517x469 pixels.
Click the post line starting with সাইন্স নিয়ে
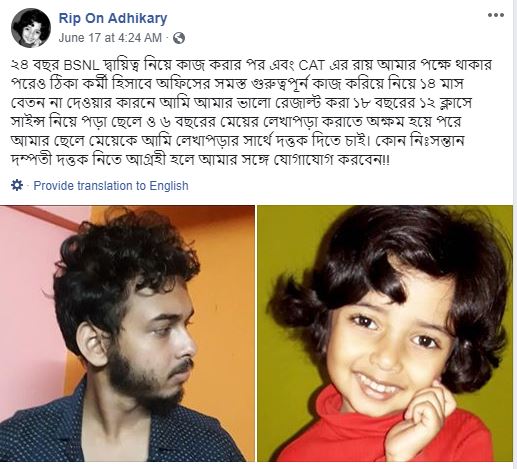(x=236, y=122)
